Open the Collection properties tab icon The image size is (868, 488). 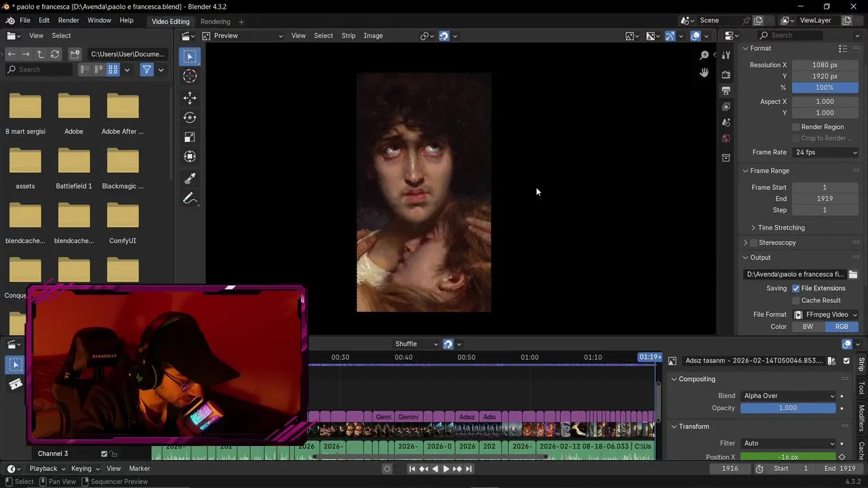[726, 158]
